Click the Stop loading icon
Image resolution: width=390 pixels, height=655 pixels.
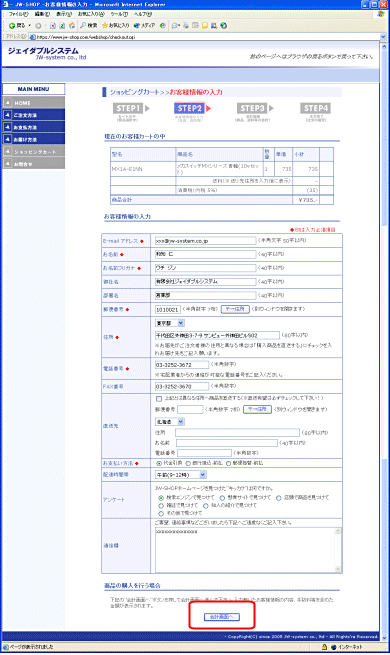pos(53,25)
